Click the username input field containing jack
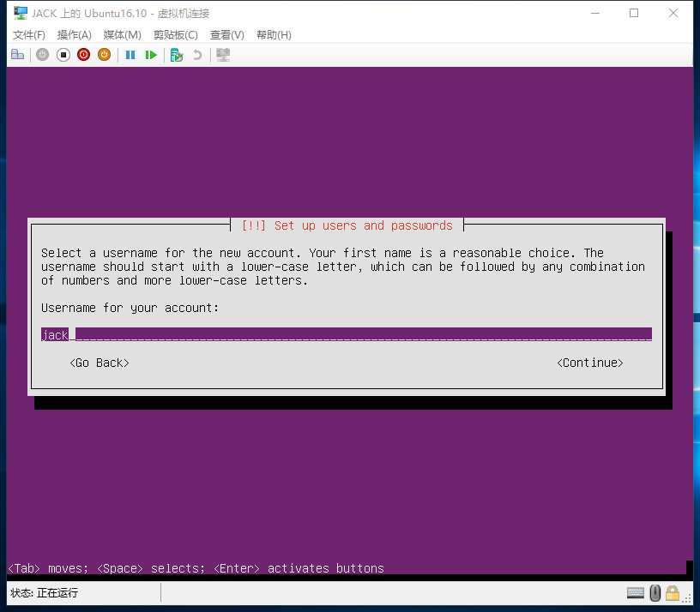The image size is (700, 612). [x=347, y=334]
